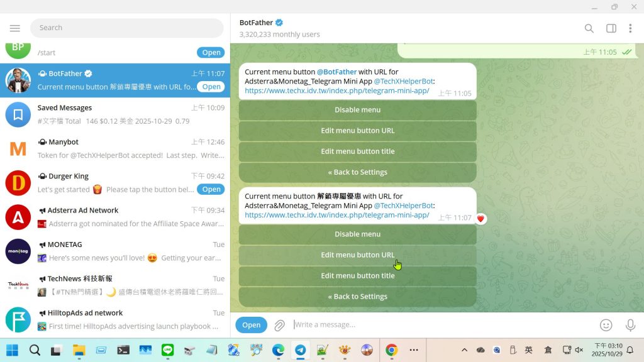This screenshot has width=644, height=362.
Task: Open the three-dot chat options menu
Action: (x=630, y=28)
